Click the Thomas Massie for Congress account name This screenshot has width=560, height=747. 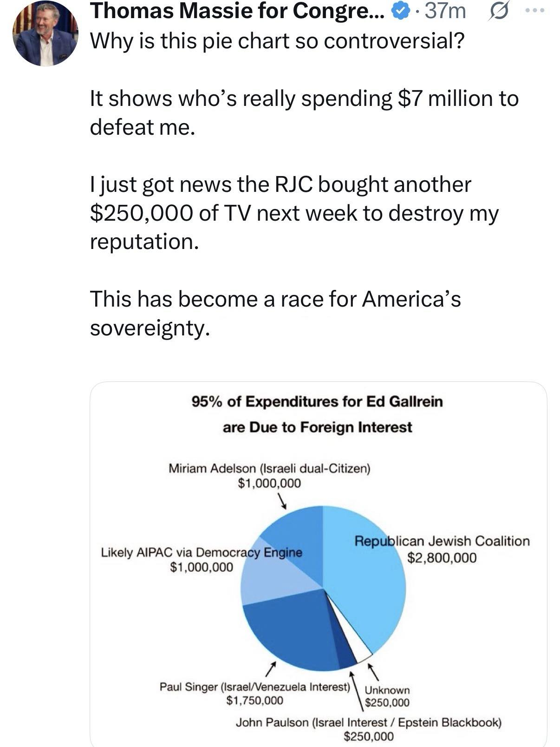pos(237,11)
